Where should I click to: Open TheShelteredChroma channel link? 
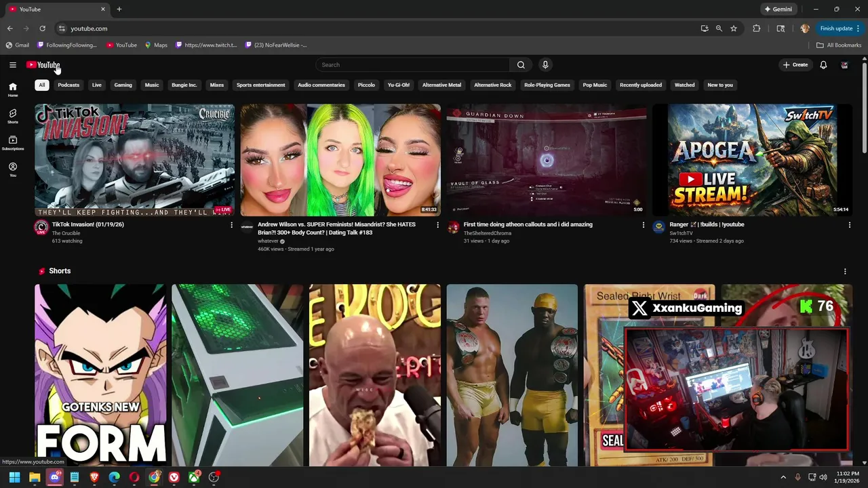point(488,233)
